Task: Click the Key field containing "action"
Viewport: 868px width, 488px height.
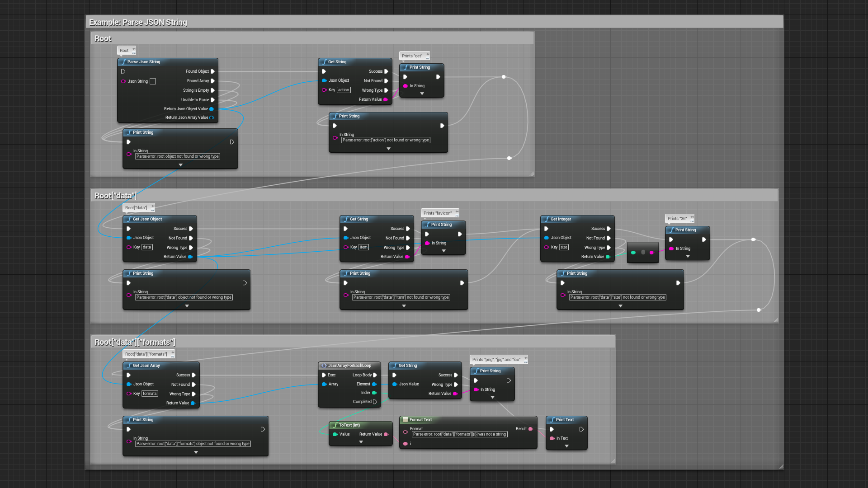Action: (x=344, y=90)
